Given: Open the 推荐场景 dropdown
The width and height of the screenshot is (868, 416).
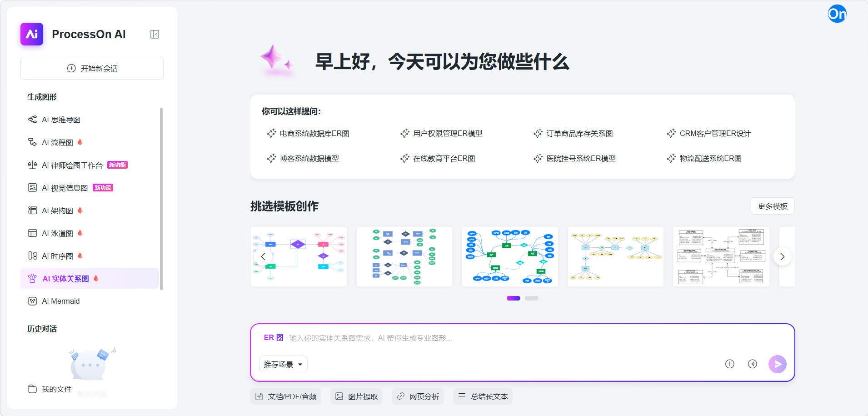Looking at the screenshot, I should point(283,364).
